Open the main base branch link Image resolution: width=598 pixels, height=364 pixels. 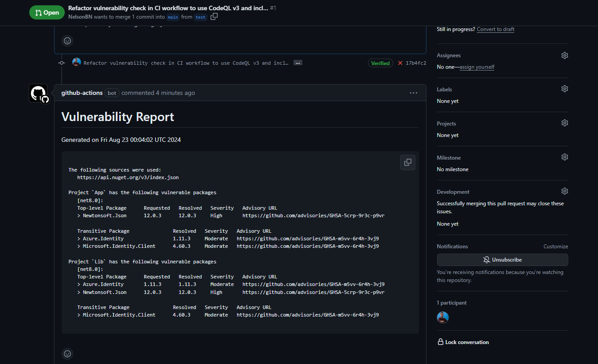172,17
